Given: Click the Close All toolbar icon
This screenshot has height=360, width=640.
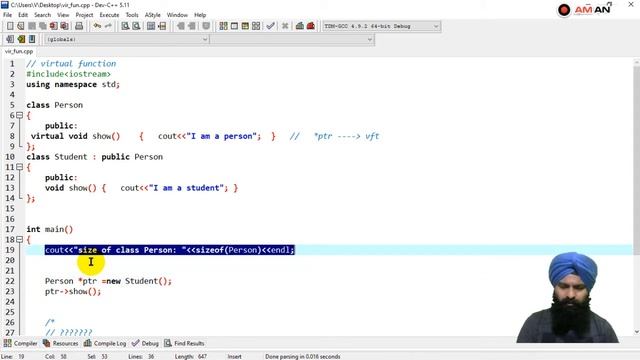Looking at the screenshot, I should (64, 26).
